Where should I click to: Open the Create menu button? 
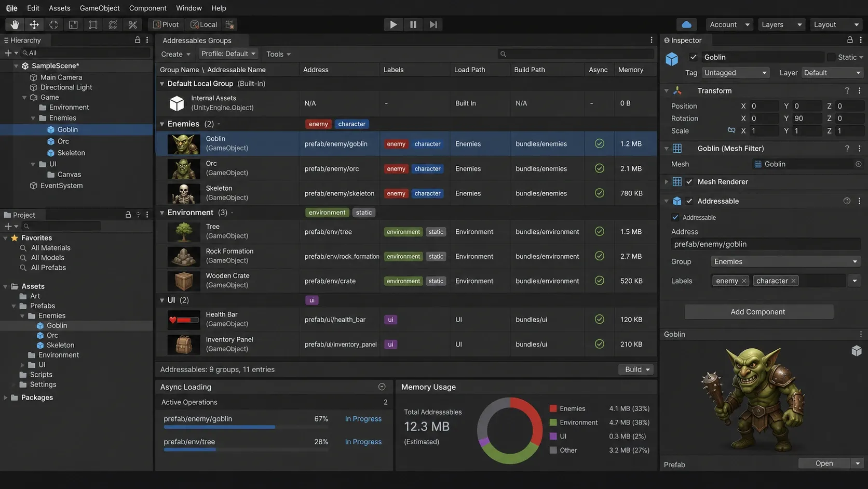tap(175, 54)
